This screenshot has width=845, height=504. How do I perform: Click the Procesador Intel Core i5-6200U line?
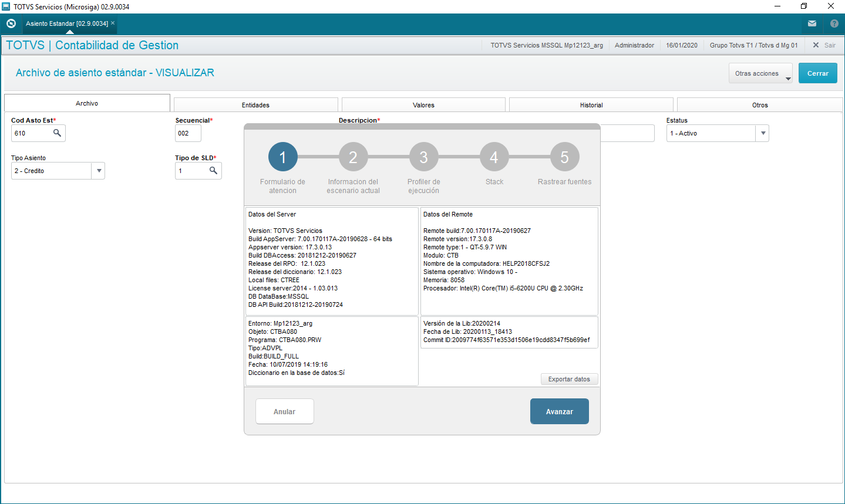pyautogui.click(x=503, y=288)
